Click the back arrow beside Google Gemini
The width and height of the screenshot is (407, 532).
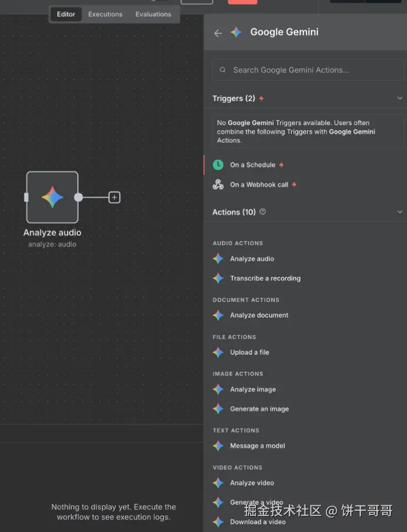coord(218,33)
